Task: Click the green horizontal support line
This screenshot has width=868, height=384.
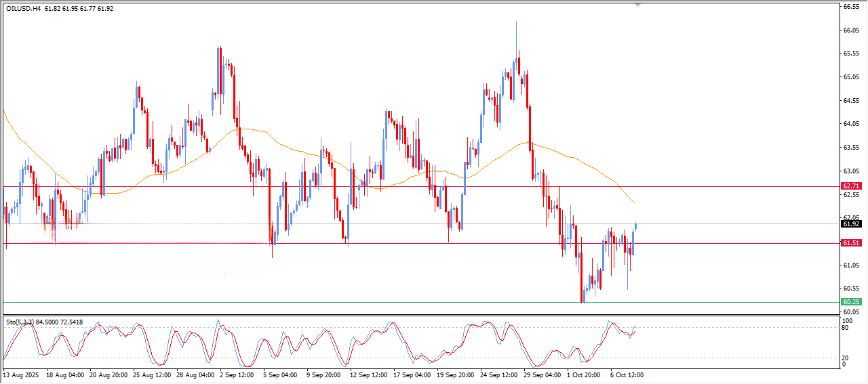Action: coord(407,302)
